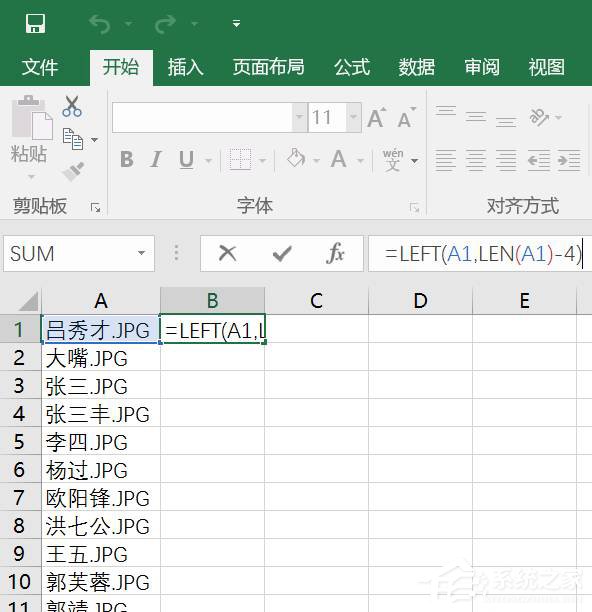Switch to the 公式 ribbon tab
The height and width of the screenshot is (612, 592).
coord(352,67)
